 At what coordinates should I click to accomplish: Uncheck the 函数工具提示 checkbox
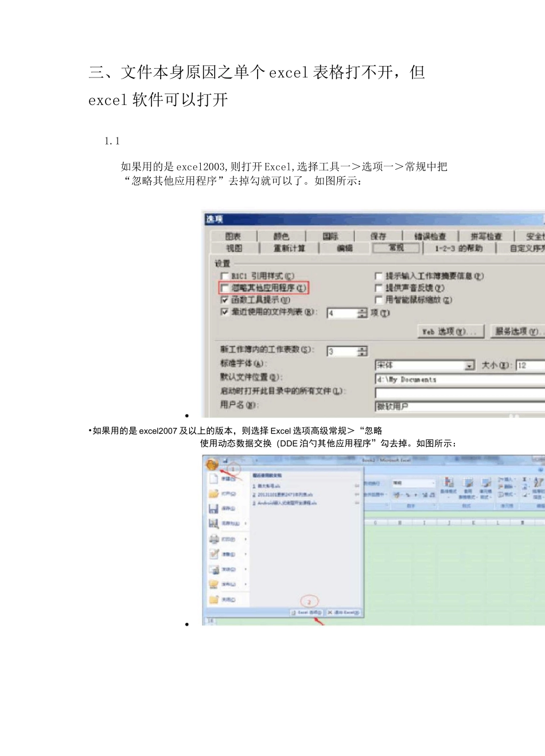(225, 300)
